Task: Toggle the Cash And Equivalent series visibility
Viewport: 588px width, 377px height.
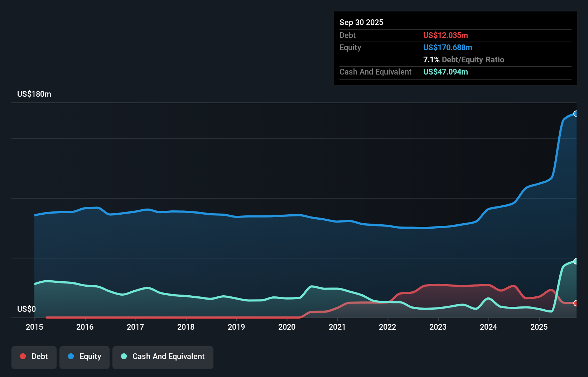Action: tap(163, 357)
